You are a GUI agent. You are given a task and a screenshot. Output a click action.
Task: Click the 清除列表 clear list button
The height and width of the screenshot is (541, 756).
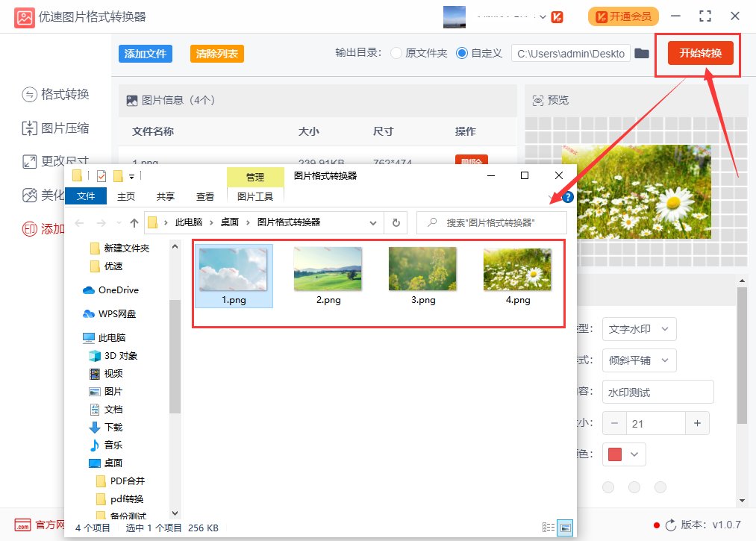[x=216, y=54]
